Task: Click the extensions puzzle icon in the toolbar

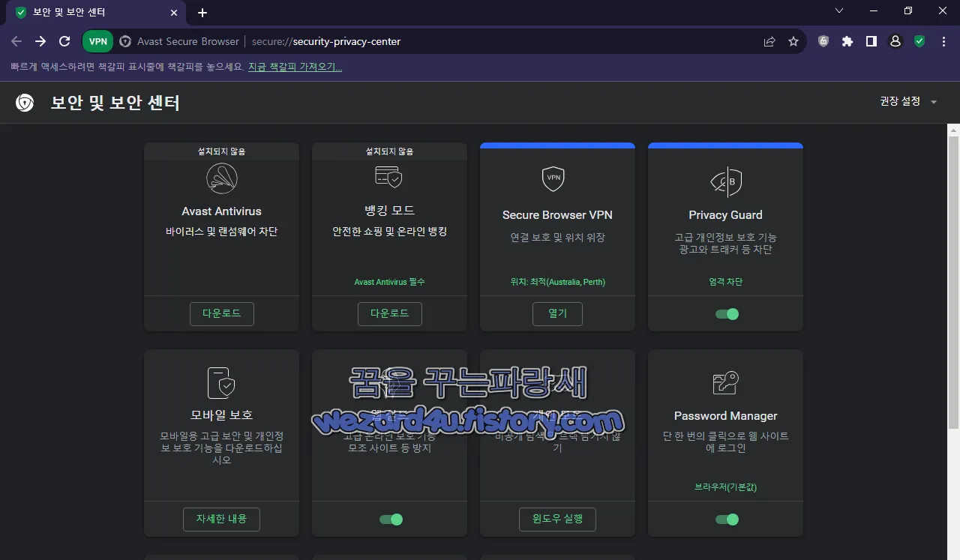Action: pos(847,41)
